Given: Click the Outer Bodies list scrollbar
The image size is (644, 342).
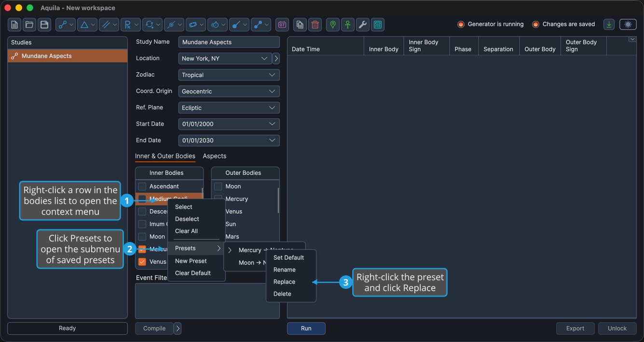Looking at the screenshot, I should coord(278,200).
